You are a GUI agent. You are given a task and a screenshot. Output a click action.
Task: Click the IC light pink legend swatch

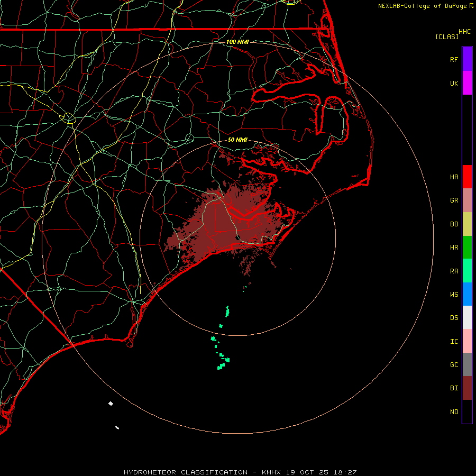point(467,341)
